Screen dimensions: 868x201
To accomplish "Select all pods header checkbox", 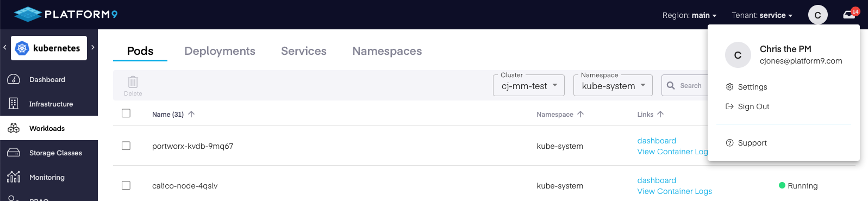I will (x=126, y=113).
